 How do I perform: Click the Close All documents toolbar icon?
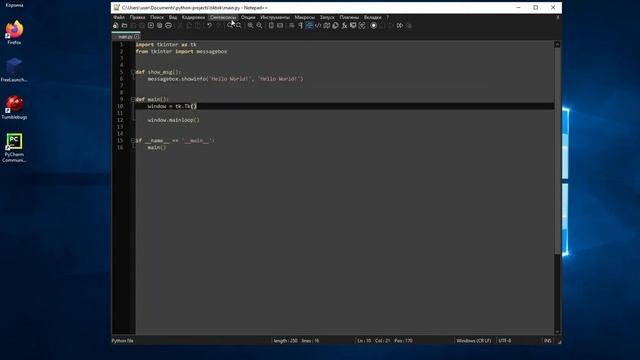pyautogui.click(x=160, y=25)
